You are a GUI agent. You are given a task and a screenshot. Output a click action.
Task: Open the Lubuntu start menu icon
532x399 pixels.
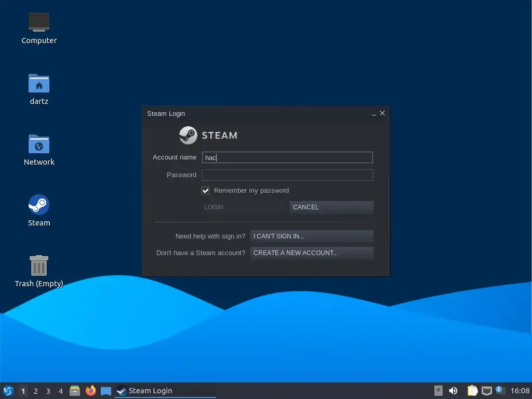pos(8,391)
